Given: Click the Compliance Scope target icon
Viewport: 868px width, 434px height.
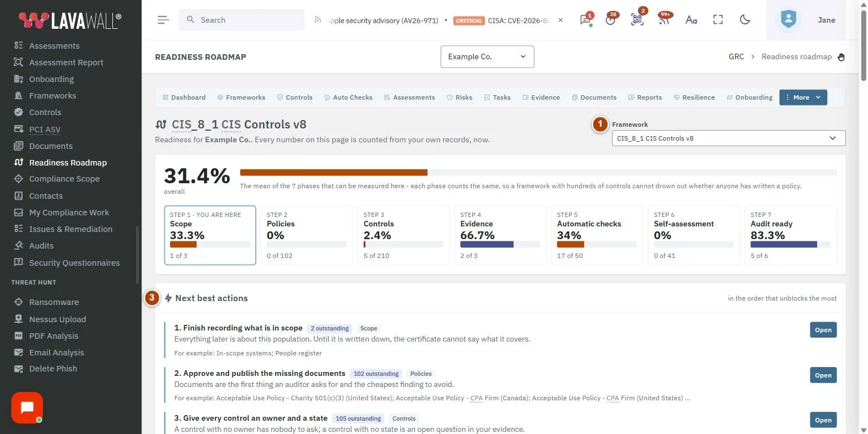Looking at the screenshot, I should click(x=19, y=179).
